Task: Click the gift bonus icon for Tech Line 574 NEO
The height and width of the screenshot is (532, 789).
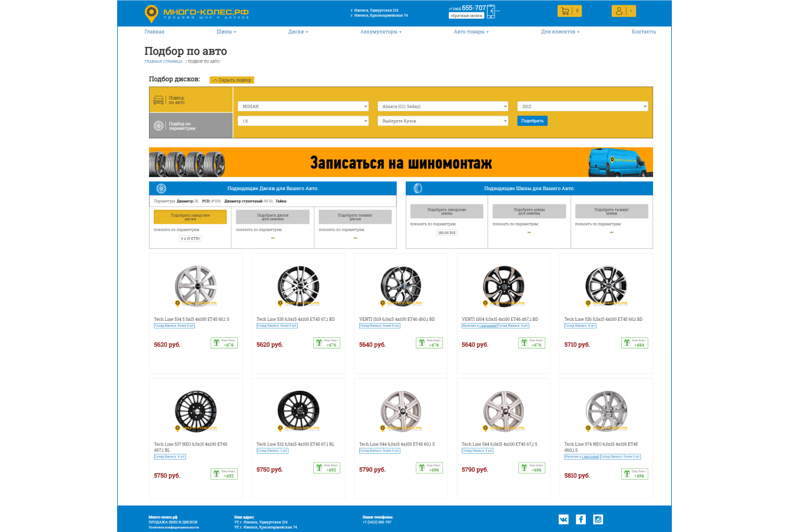Action: [627, 474]
